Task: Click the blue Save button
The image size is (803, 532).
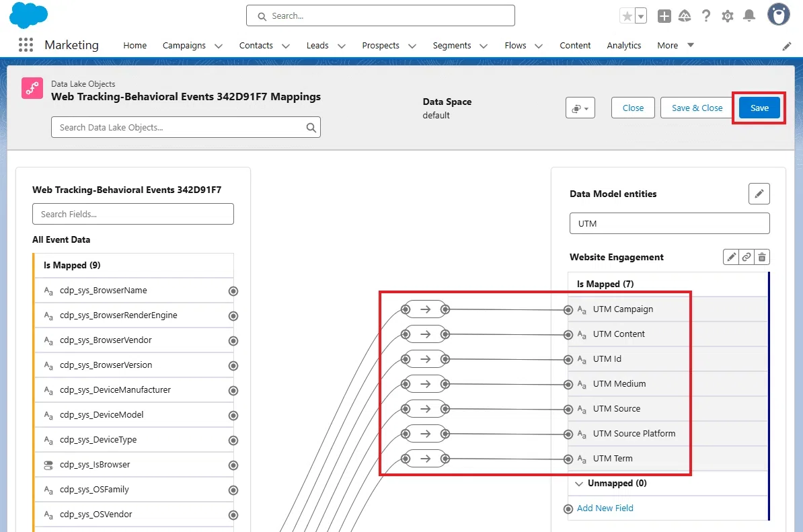Action: (759, 108)
